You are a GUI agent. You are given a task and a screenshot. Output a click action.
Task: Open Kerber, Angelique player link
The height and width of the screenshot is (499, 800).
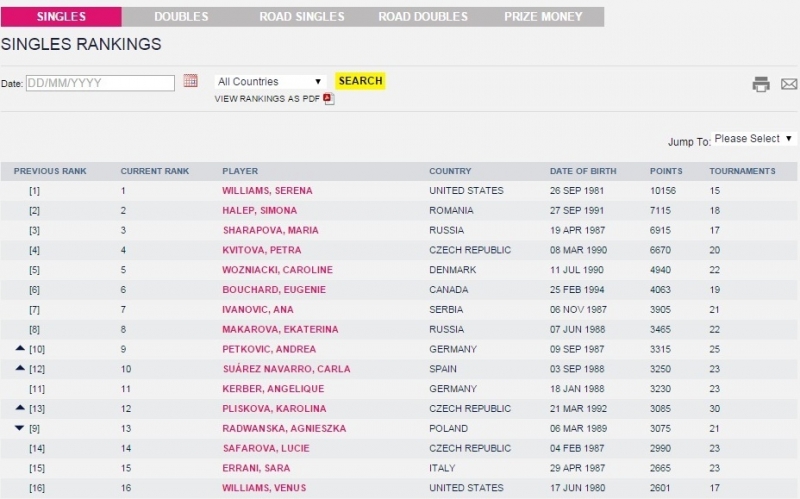pyautogui.click(x=273, y=389)
